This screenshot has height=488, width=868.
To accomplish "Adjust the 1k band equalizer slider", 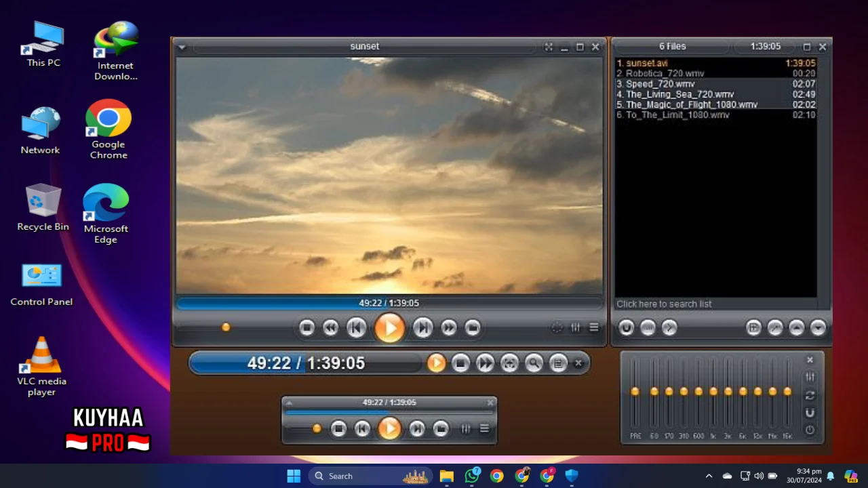I will (x=713, y=391).
